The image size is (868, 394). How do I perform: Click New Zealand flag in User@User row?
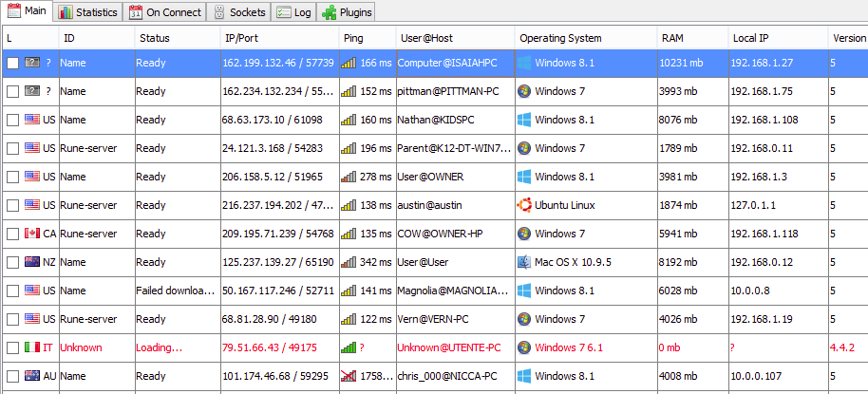point(32,262)
